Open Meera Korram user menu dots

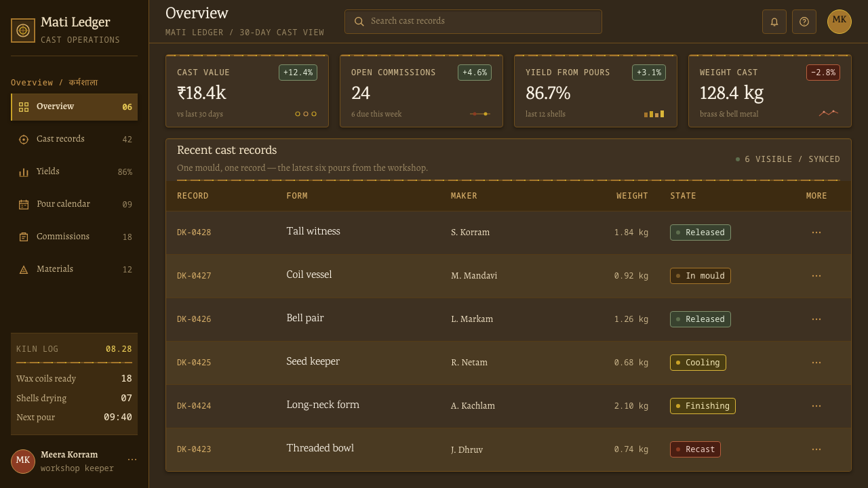coord(132,460)
